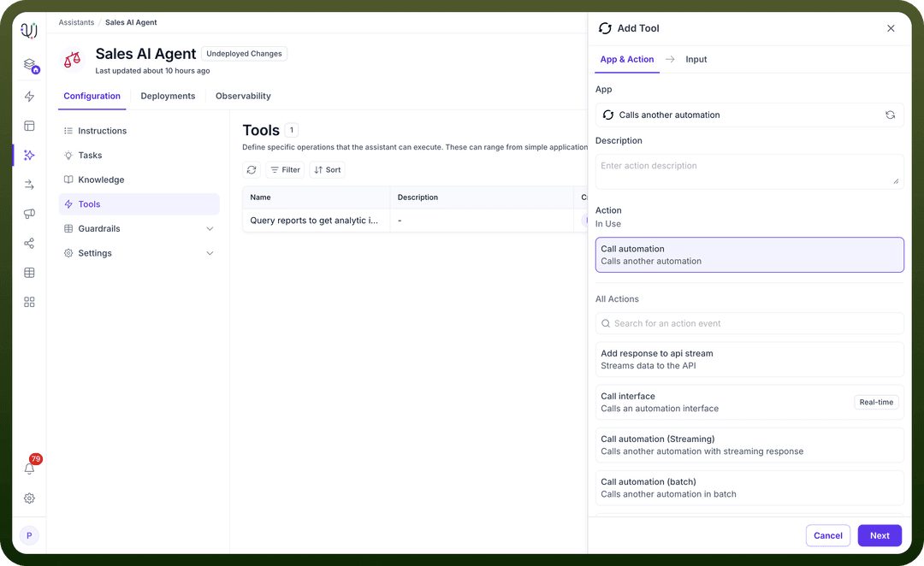Open notifications bell with 79 badge
The width and height of the screenshot is (924, 566).
tap(29, 469)
